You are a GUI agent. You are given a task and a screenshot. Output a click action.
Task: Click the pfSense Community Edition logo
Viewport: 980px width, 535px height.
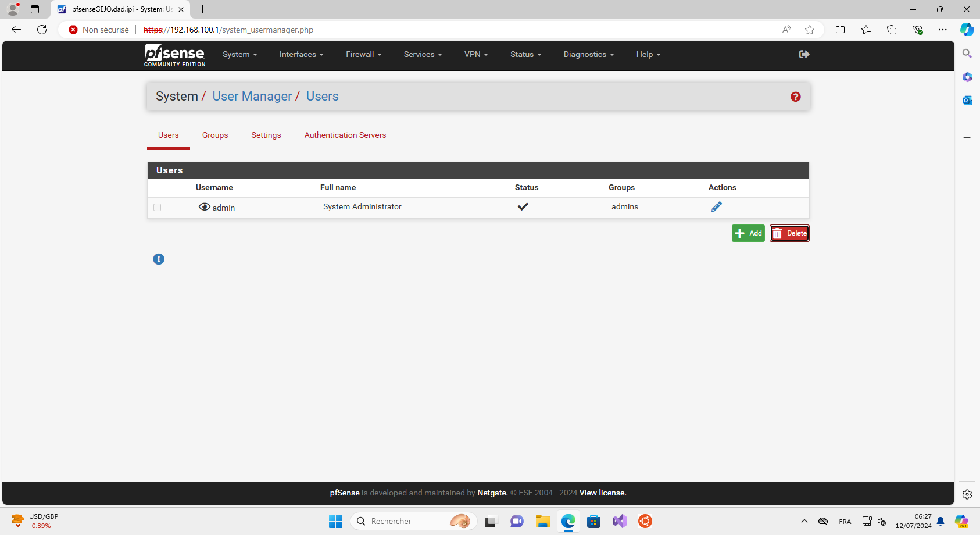pyautogui.click(x=175, y=55)
